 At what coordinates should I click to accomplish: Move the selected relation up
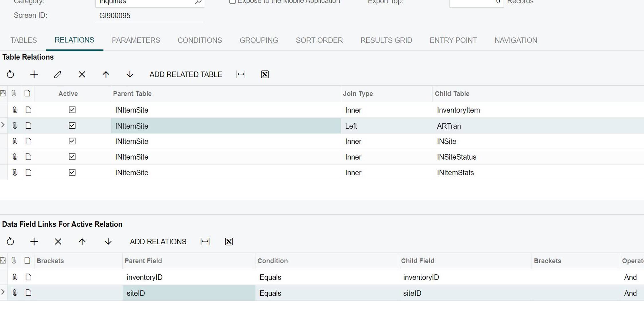106,74
